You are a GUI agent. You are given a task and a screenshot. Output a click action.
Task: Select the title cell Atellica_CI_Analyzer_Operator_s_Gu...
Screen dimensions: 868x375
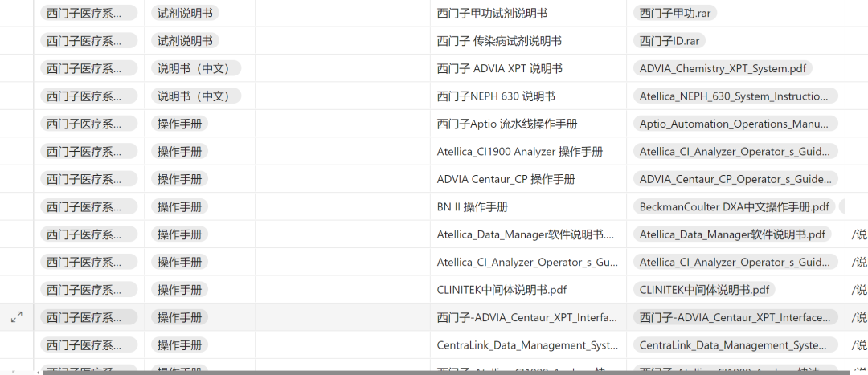(527, 262)
